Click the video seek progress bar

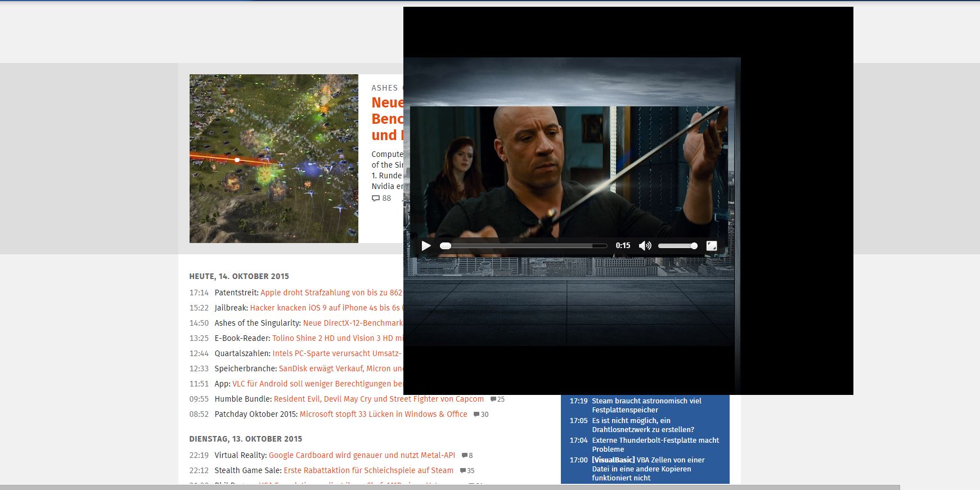coord(524,246)
